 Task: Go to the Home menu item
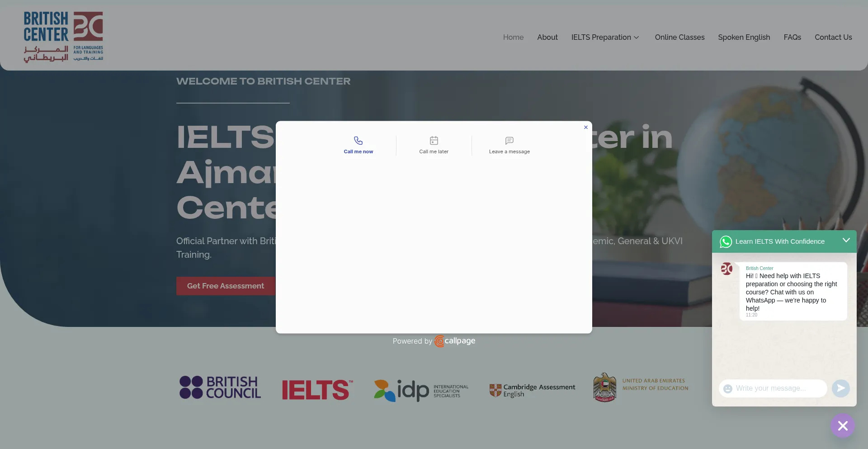[x=513, y=37]
